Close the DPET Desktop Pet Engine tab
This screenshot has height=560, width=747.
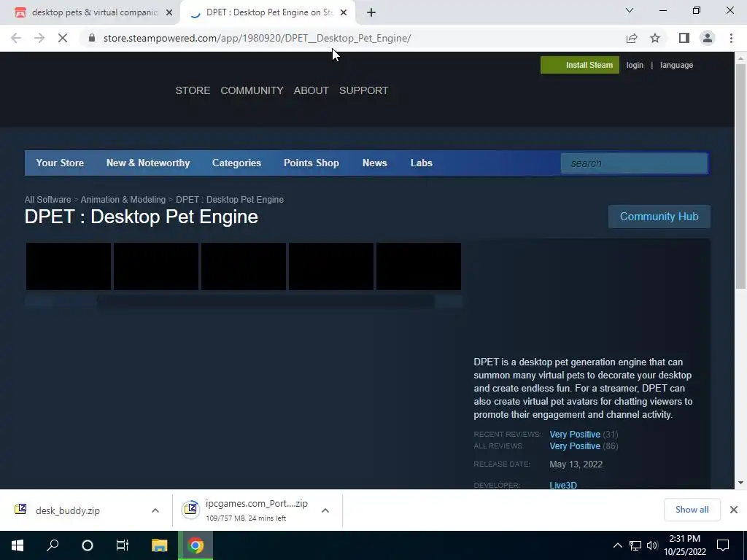[344, 13]
